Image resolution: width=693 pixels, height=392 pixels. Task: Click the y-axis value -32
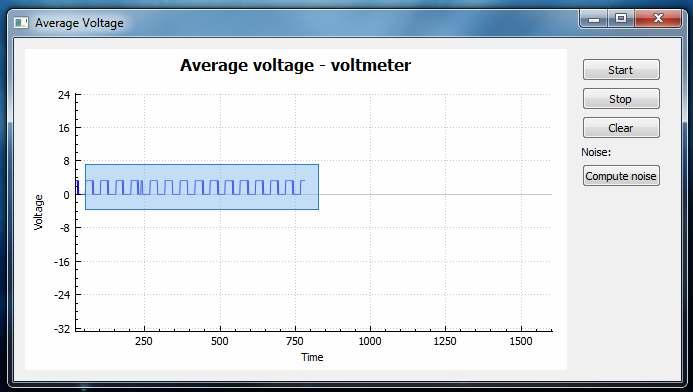[62, 329]
